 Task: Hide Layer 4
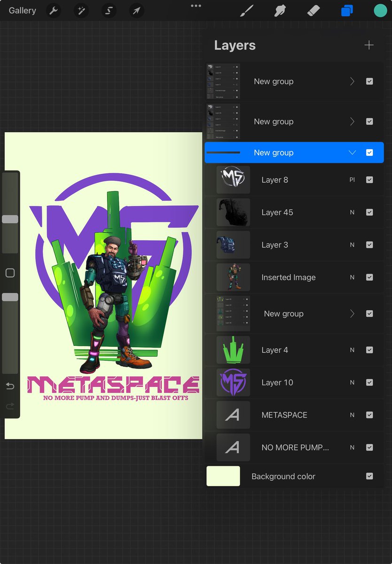click(369, 350)
